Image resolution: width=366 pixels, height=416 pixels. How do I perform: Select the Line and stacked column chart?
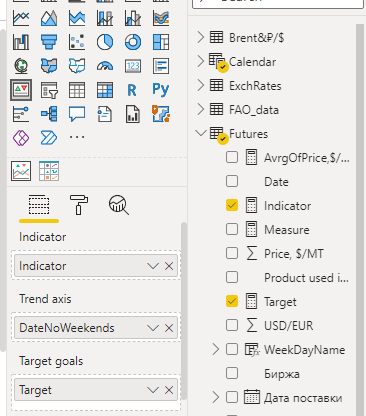pyautogui.click(x=105, y=18)
